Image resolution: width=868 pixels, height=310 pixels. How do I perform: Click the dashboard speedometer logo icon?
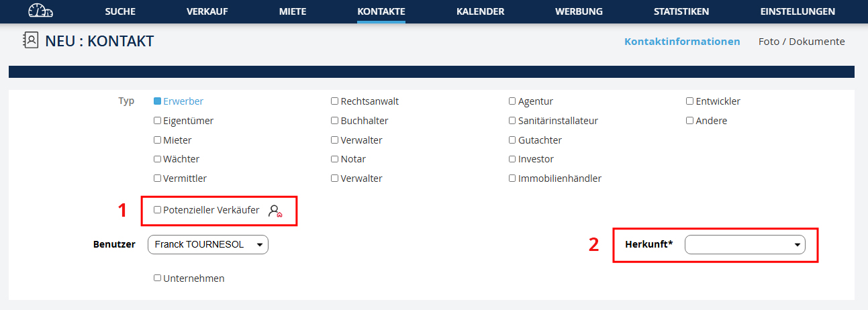40,11
